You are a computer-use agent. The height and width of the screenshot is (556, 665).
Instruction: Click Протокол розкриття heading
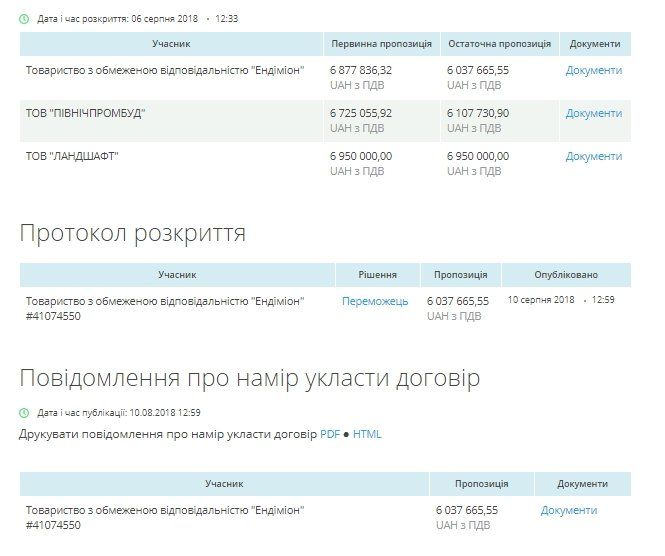pos(133,234)
